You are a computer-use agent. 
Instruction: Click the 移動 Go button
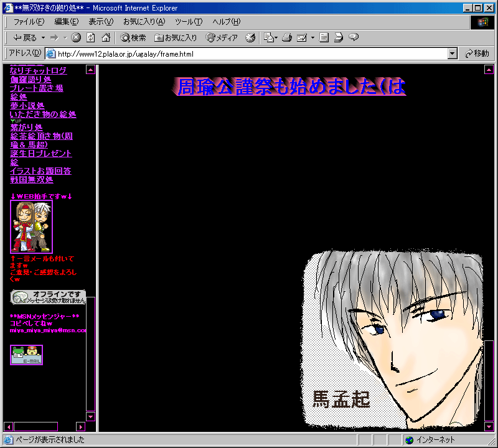coord(477,54)
